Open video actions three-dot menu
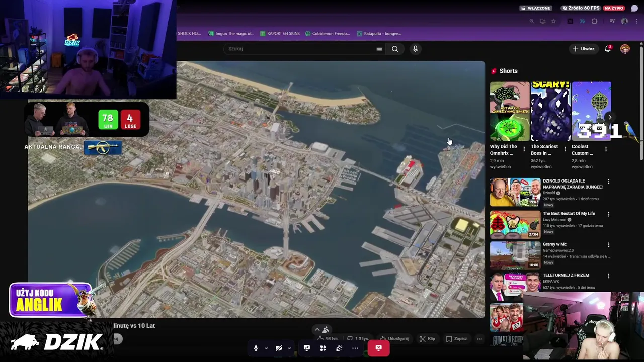This screenshot has width=644, height=362. pyautogui.click(x=479, y=339)
